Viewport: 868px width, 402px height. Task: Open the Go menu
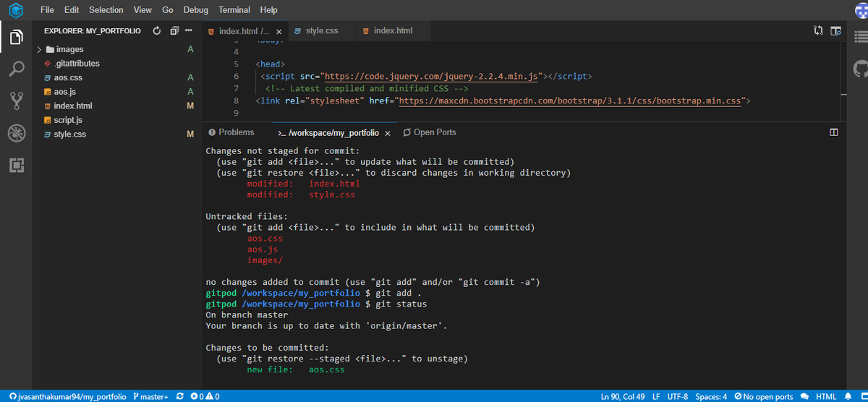(168, 10)
